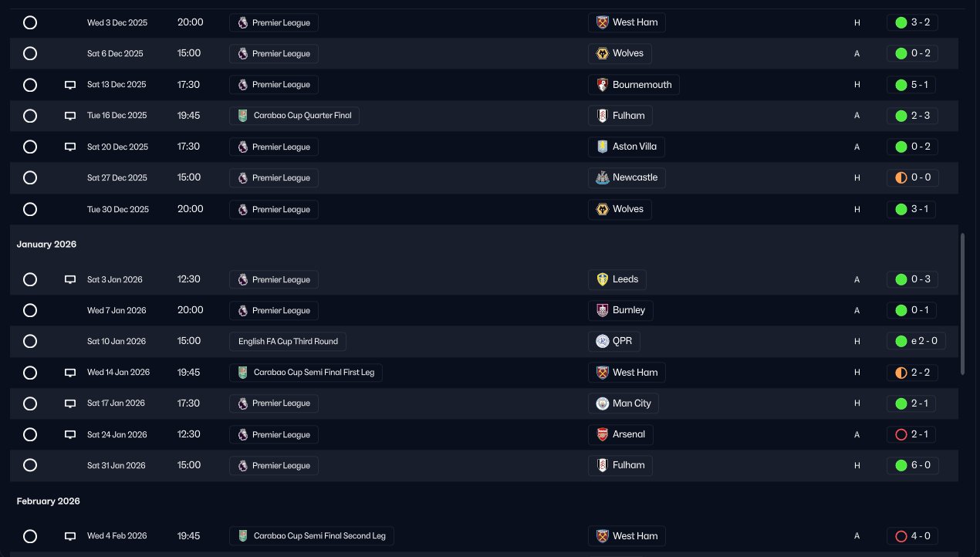Image resolution: width=980 pixels, height=557 pixels.
Task: Select the radio circle for 6 Dec Wolves match
Action: click(30, 54)
